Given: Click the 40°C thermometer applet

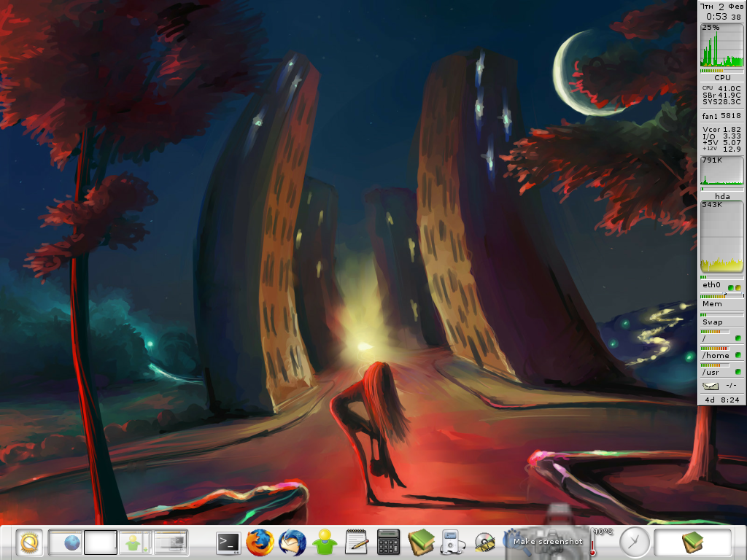Looking at the screenshot, I should 600,542.
